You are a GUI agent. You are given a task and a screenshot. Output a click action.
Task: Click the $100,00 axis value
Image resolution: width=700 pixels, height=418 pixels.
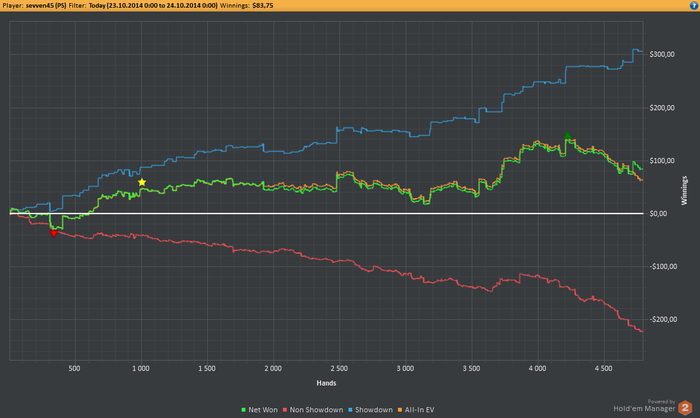click(662, 161)
